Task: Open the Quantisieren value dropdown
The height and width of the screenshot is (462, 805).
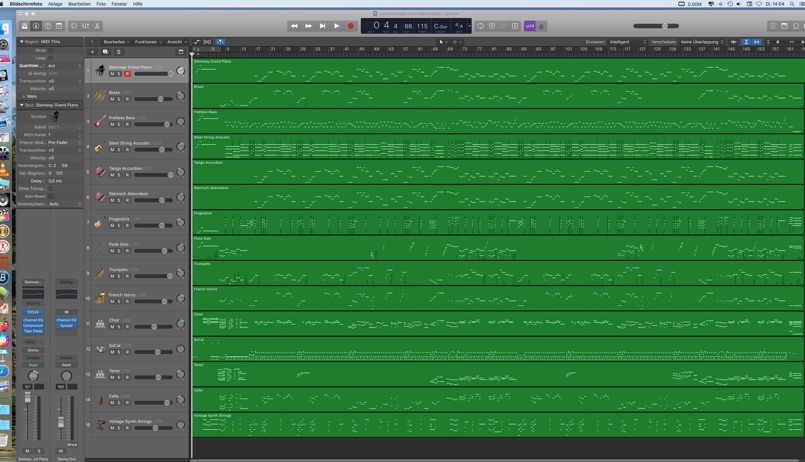Action: point(64,66)
